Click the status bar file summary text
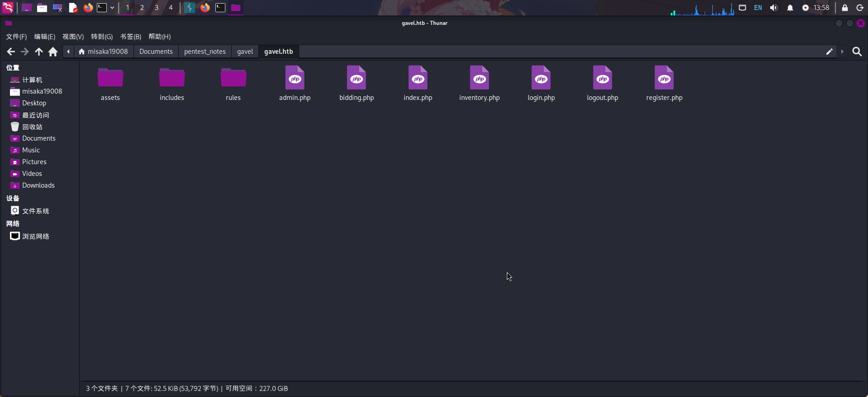 coord(187,388)
